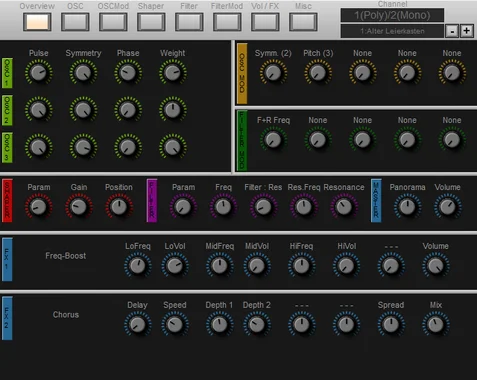Open the Chorus effect selector
The height and width of the screenshot is (380, 477).
tap(66, 315)
